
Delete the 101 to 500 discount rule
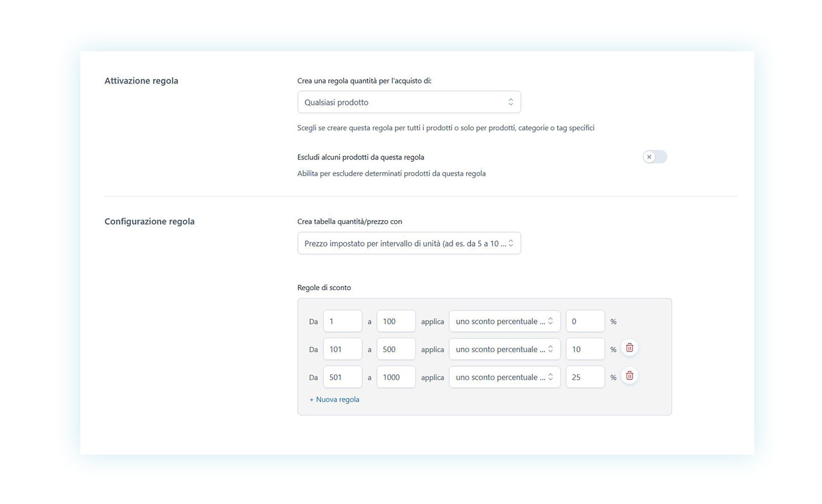629,348
